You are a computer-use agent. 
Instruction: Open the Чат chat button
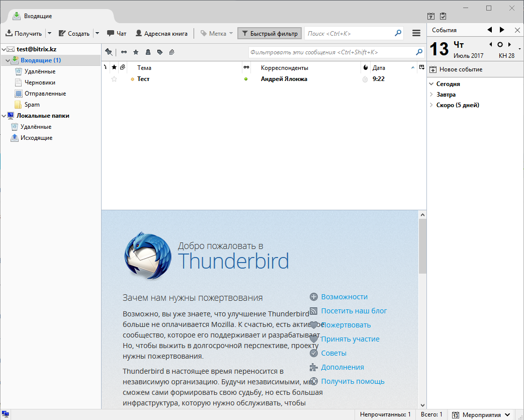(117, 33)
